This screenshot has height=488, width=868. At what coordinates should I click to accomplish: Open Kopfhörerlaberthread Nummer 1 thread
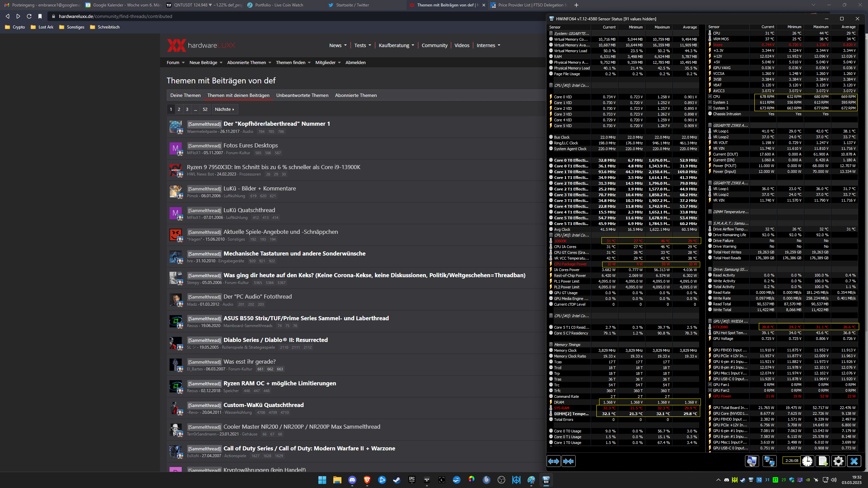[x=276, y=124]
